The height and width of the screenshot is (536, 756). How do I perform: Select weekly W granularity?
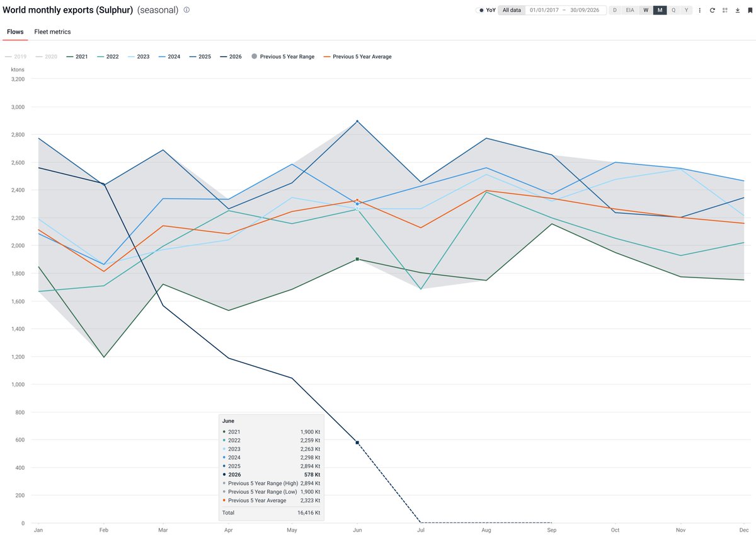646,10
